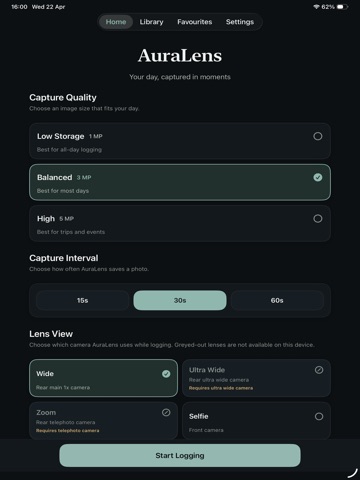Tap the battery icon in status bar
The height and width of the screenshot is (480, 360).
pos(342,7)
